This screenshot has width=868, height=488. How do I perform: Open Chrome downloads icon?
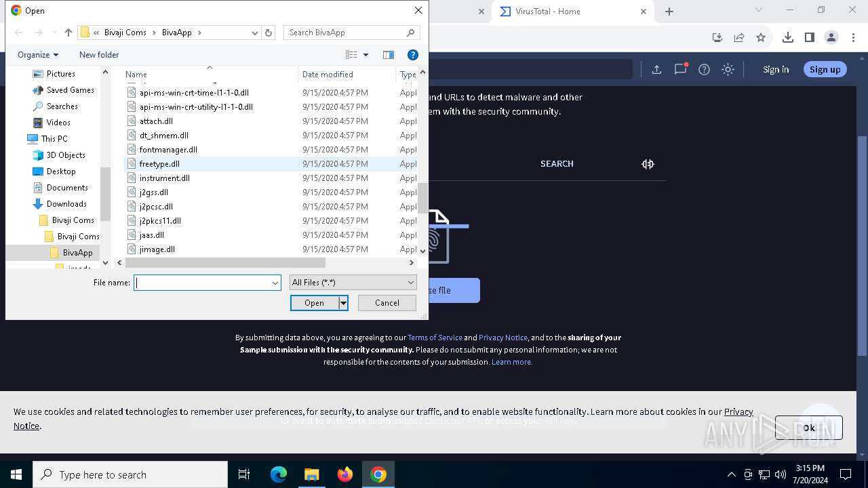(787, 37)
